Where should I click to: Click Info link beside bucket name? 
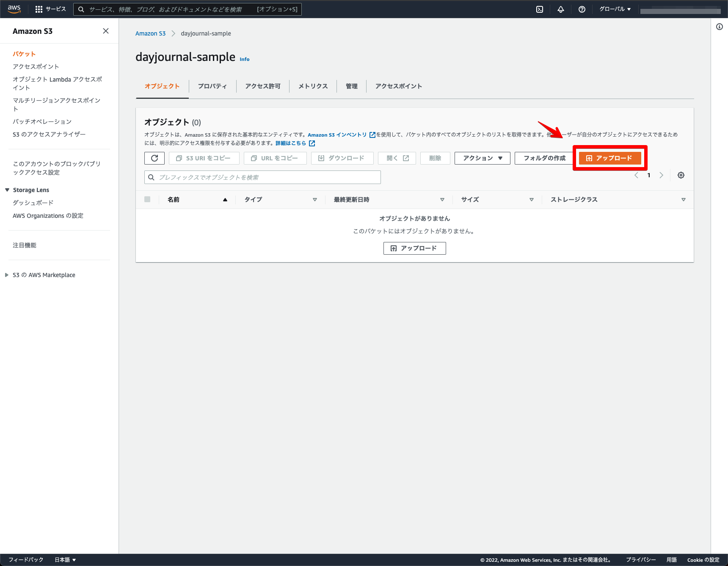point(245,59)
